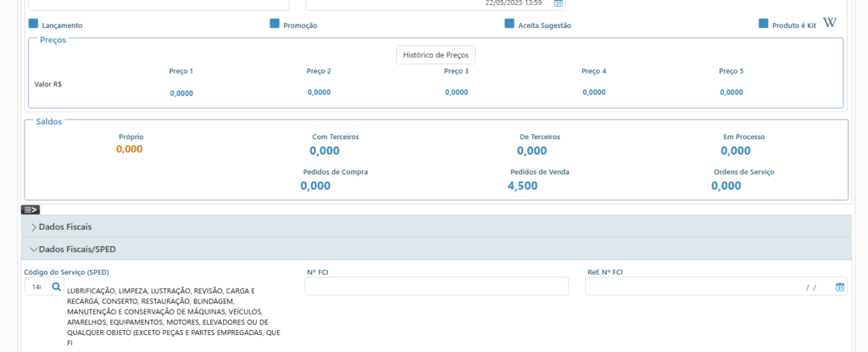Open Histórico de Preços
Viewport: 868px width, 352px height.
(436, 55)
